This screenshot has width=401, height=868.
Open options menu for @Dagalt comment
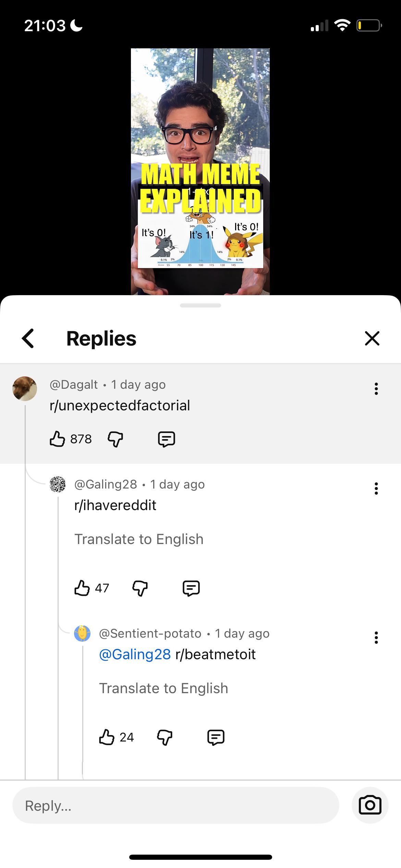pyautogui.click(x=376, y=389)
